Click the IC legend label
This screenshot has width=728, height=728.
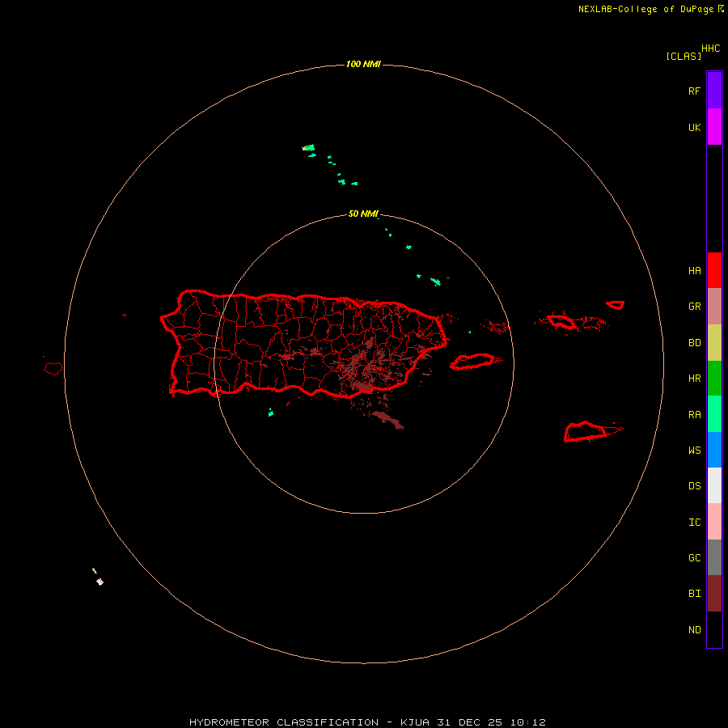pyautogui.click(x=694, y=522)
